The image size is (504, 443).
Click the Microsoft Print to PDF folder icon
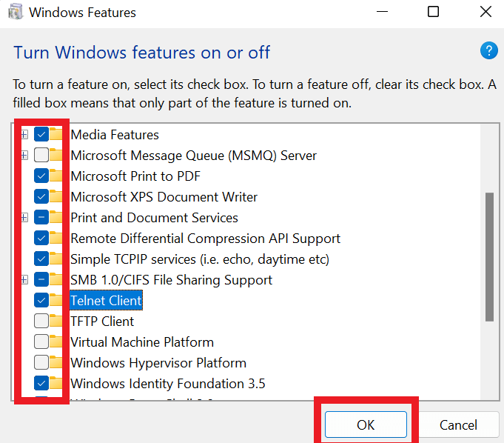point(57,176)
